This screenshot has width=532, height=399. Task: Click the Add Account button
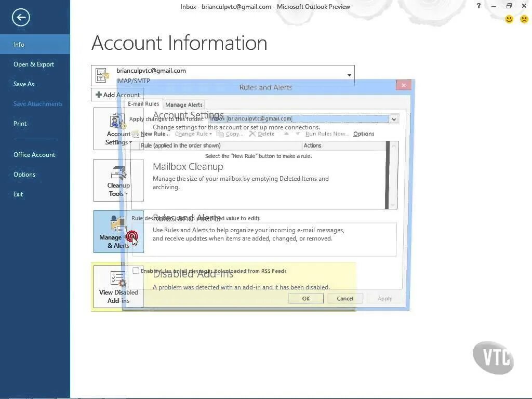click(x=117, y=95)
